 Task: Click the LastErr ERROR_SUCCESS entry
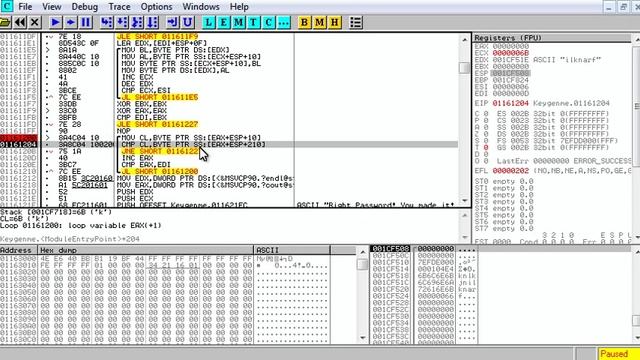564,161
